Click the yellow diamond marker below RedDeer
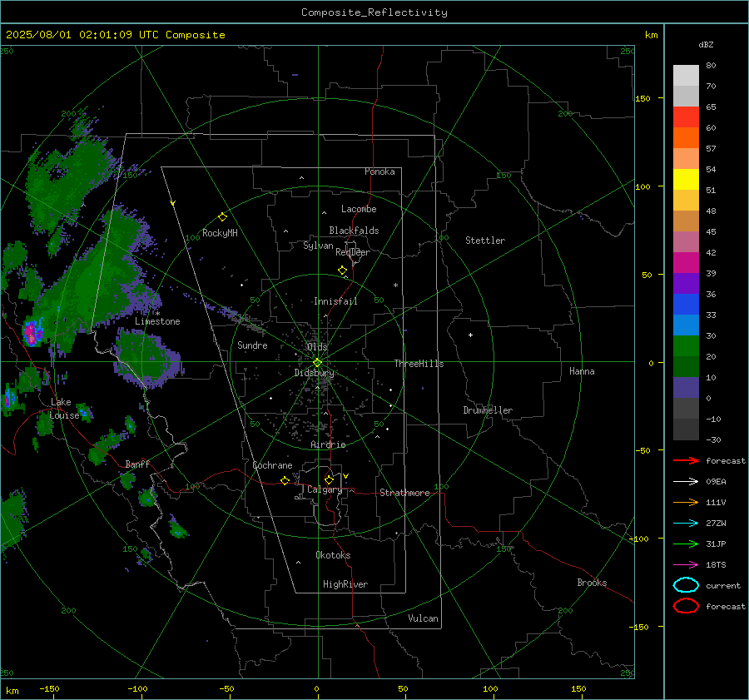 click(343, 271)
